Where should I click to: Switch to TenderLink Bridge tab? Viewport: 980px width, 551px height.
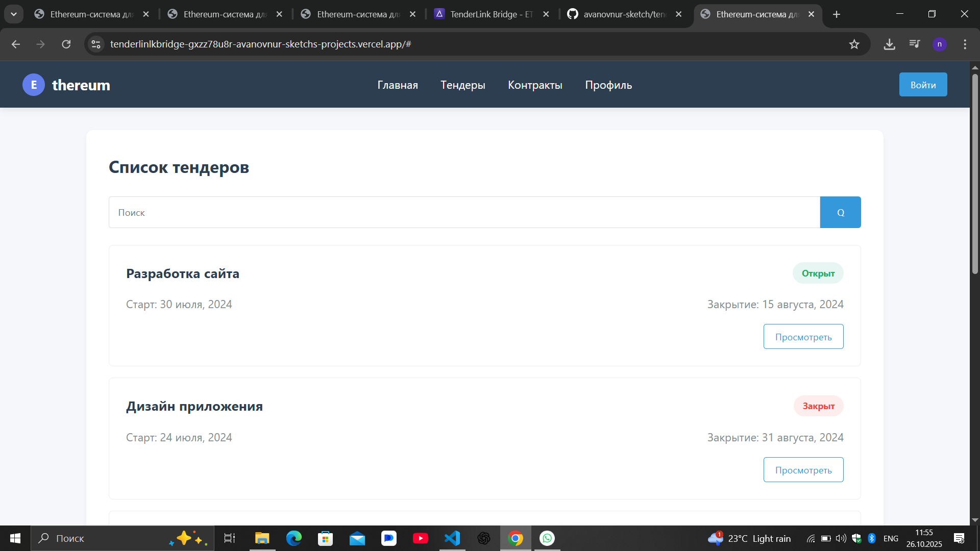coord(490,14)
